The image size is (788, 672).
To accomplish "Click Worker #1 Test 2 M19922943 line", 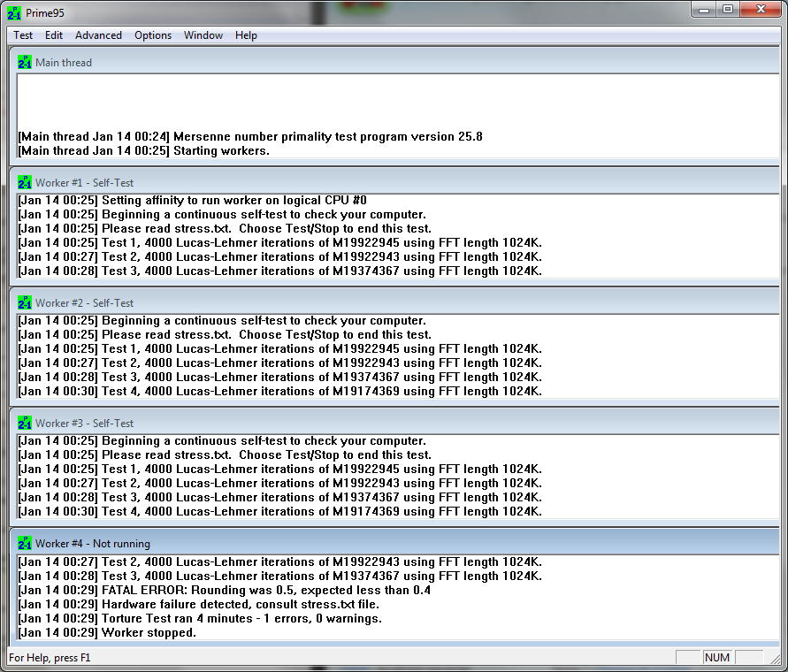I will pyautogui.click(x=280, y=256).
